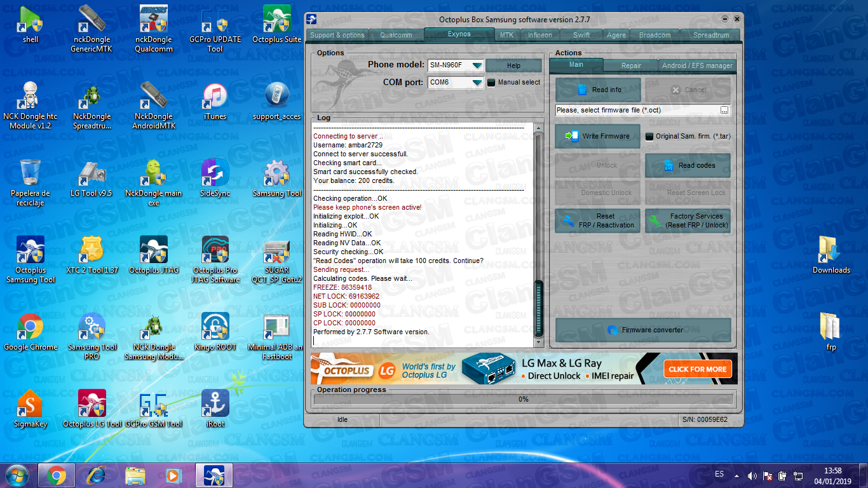The height and width of the screenshot is (488, 868).
Task: Launch SUGAR QCT_SP_Gotu2 desktop icon
Action: pos(276,260)
